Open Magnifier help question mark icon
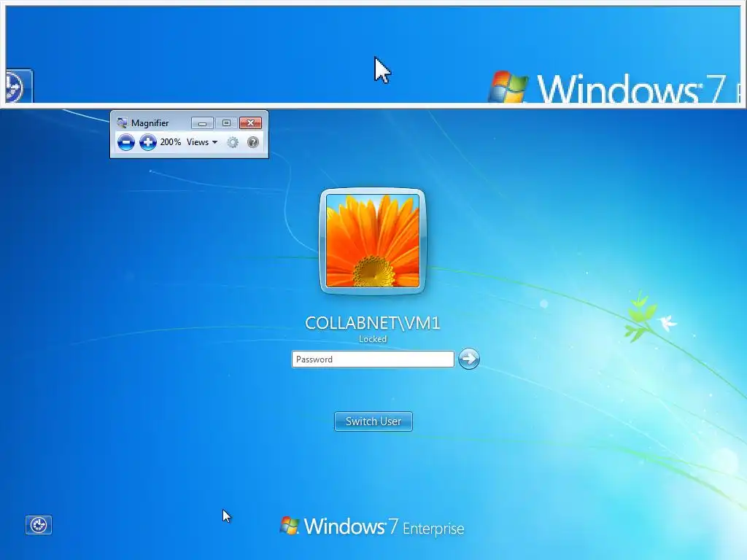This screenshot has width=747, height=560. [253, 142]
